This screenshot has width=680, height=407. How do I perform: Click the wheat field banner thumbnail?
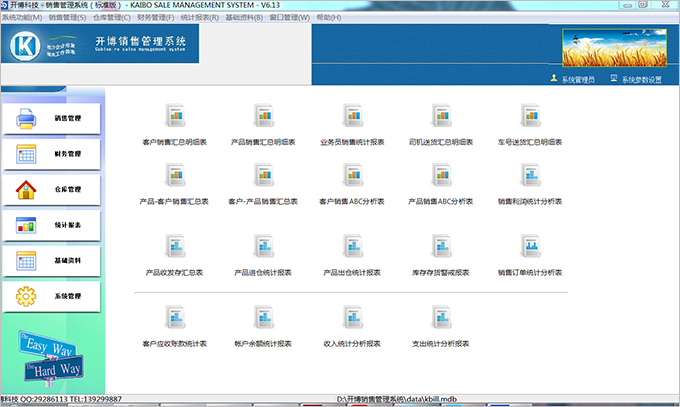[615, 48]
